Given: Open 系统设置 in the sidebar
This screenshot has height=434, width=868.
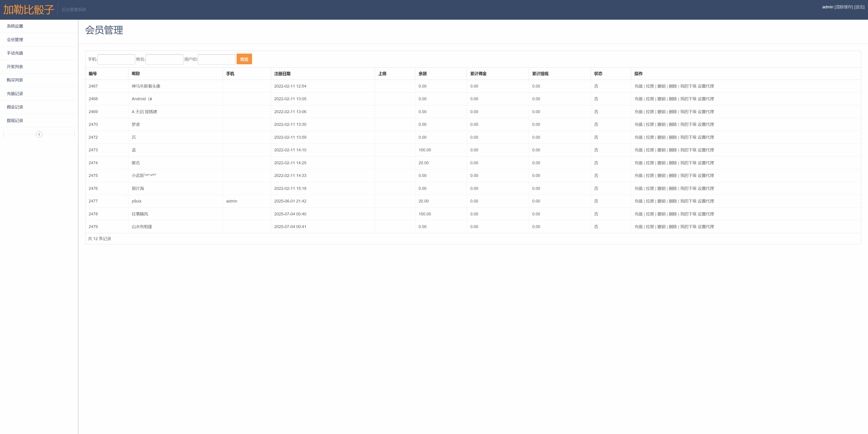Looking at the screenshot, I should click(x=15, y=26).
